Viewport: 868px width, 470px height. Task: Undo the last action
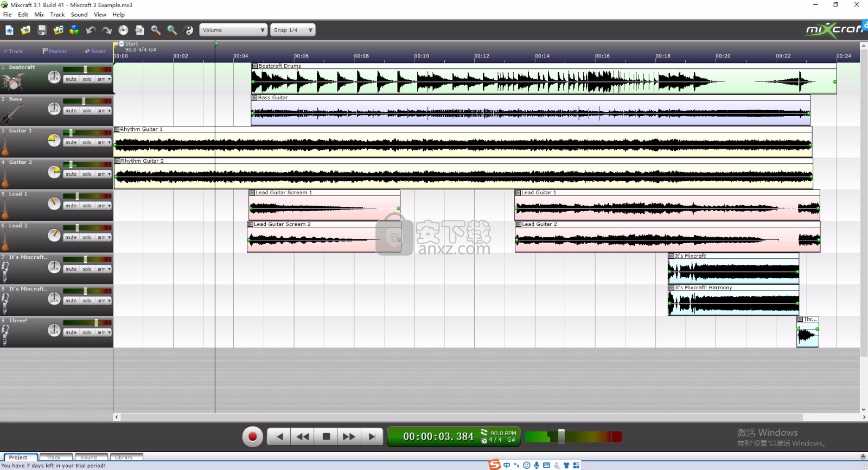click(x=91, y=30)
